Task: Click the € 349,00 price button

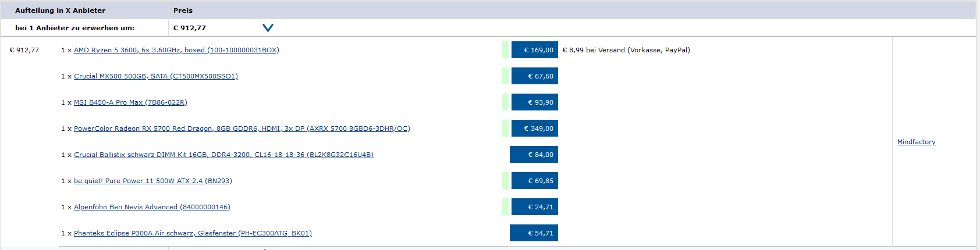Action: [534, 128]
